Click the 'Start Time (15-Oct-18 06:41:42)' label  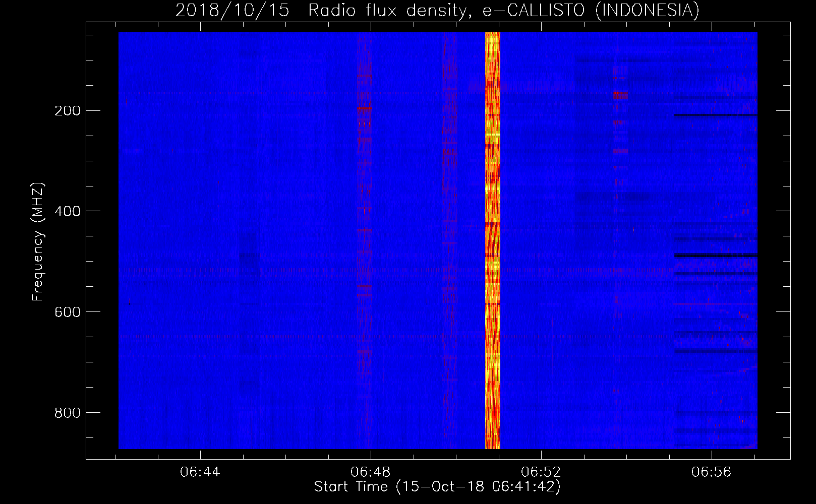point(437,487)
